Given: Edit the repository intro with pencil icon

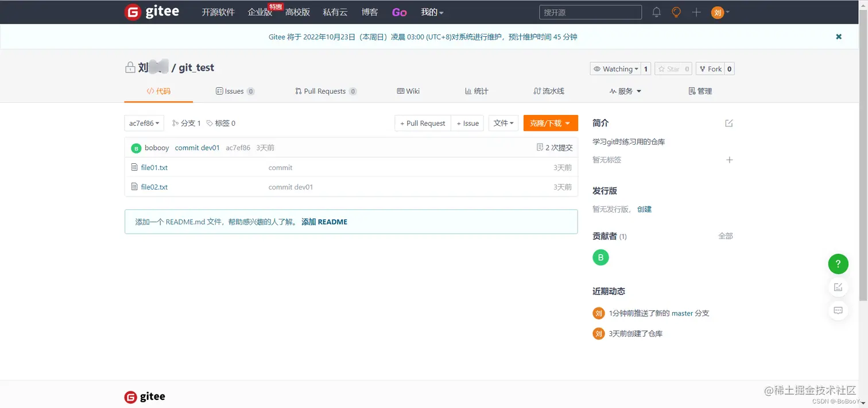Looking at the screenshot, I should (729, 123).
